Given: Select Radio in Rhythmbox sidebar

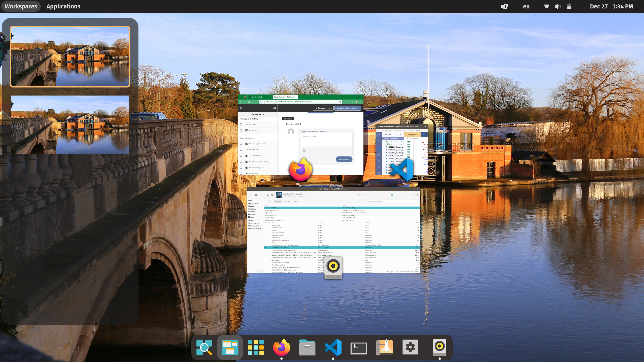Looking at the screenshot, I should 251,217.
